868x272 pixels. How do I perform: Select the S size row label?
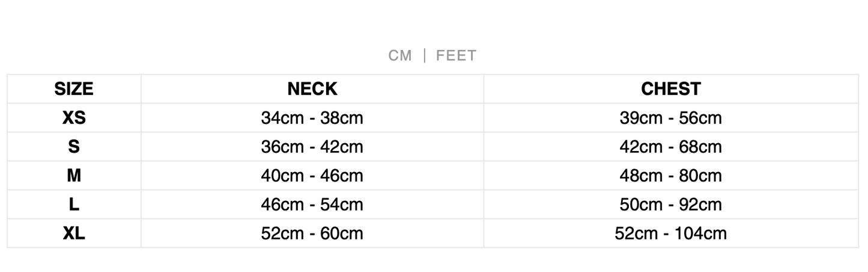point(74,147)
